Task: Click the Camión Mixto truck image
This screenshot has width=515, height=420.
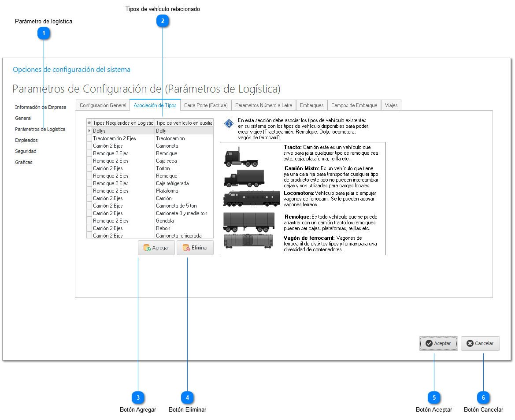Action: point(244,178)
